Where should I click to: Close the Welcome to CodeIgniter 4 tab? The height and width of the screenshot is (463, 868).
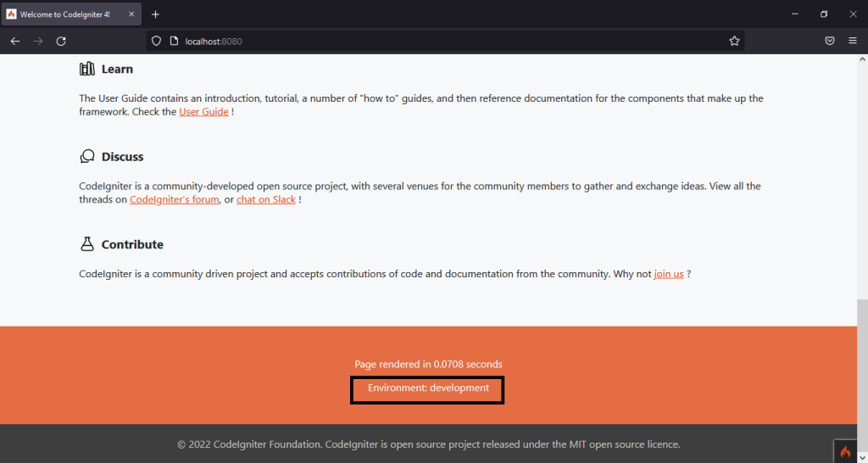click(x=131, y=14)
